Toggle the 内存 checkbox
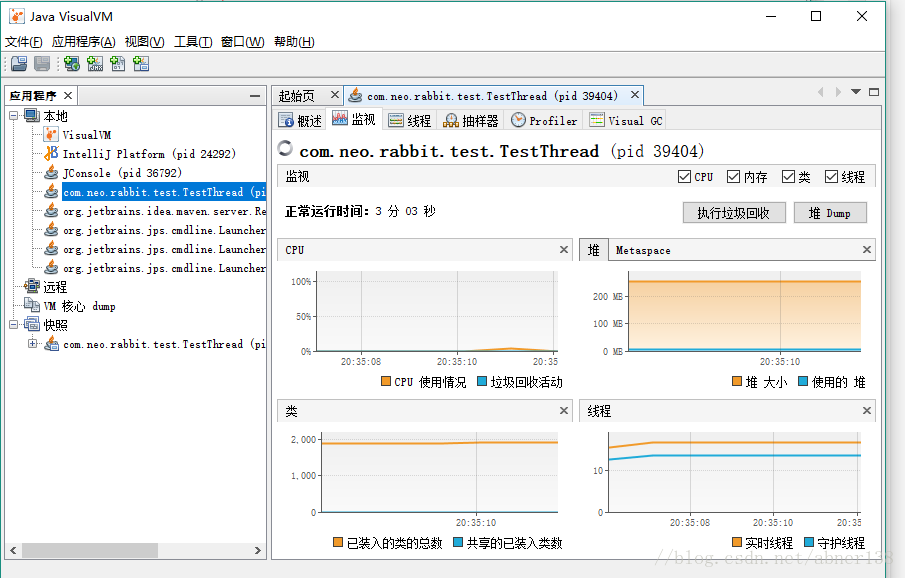 pyautogui.click(x=734, y=177)
